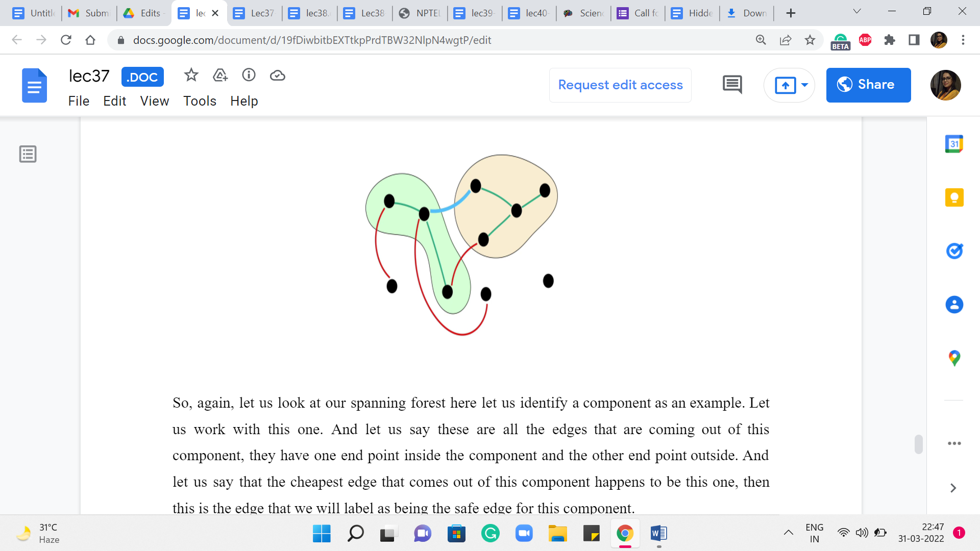The image size is (980, 551).
Task: Click Request edit access button
Action: (x=620, y=85)
